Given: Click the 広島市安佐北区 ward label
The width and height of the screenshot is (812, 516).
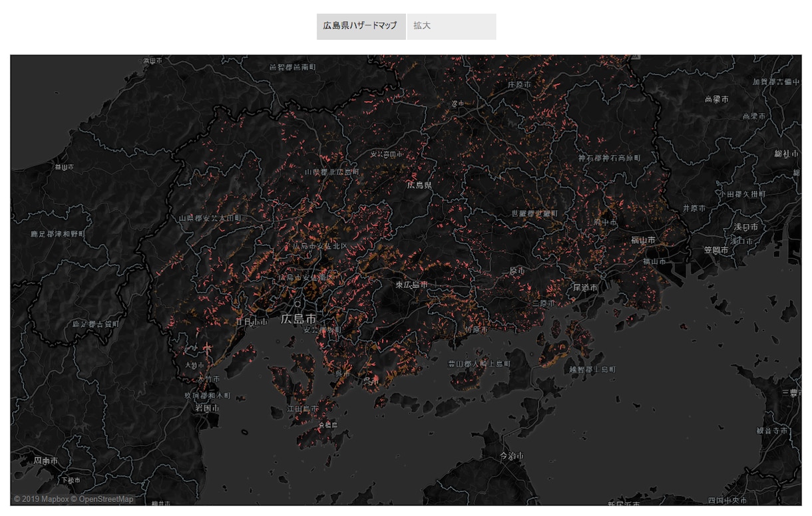Looking at the screenshot, I should tap(320, 246).
